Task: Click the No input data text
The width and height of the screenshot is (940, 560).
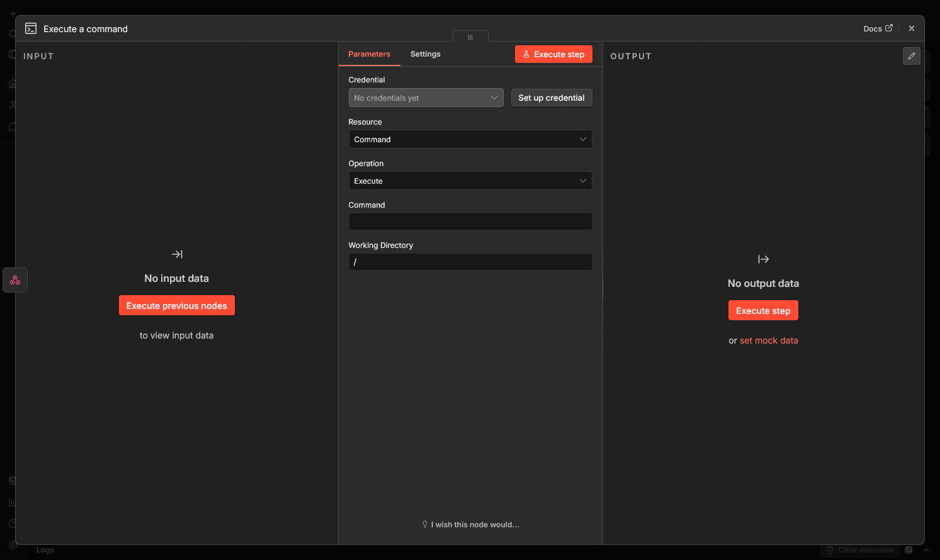Action: (176, 278)
